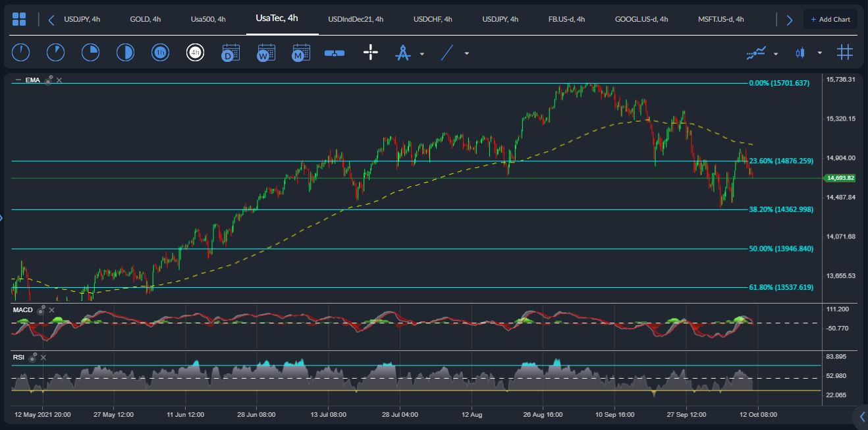The width and height of the screenshot is (868, 430).
Task: Select the crosshair cursor tool
Action: click(x=371, y=53)
